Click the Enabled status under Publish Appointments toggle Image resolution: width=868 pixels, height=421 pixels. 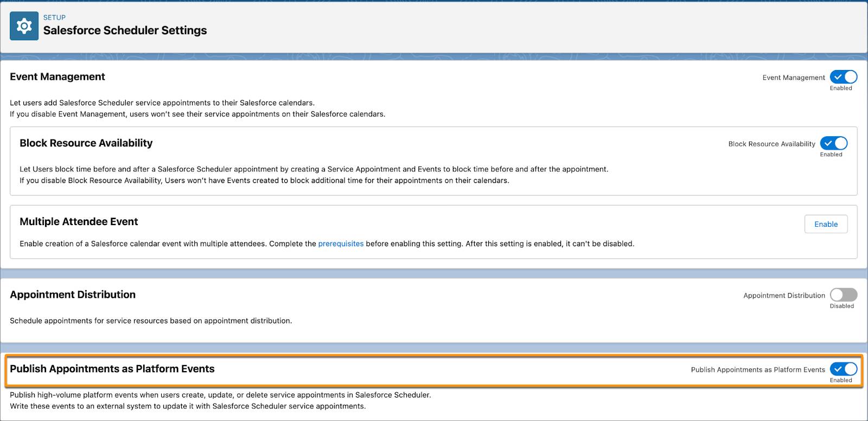coord(841,380)
